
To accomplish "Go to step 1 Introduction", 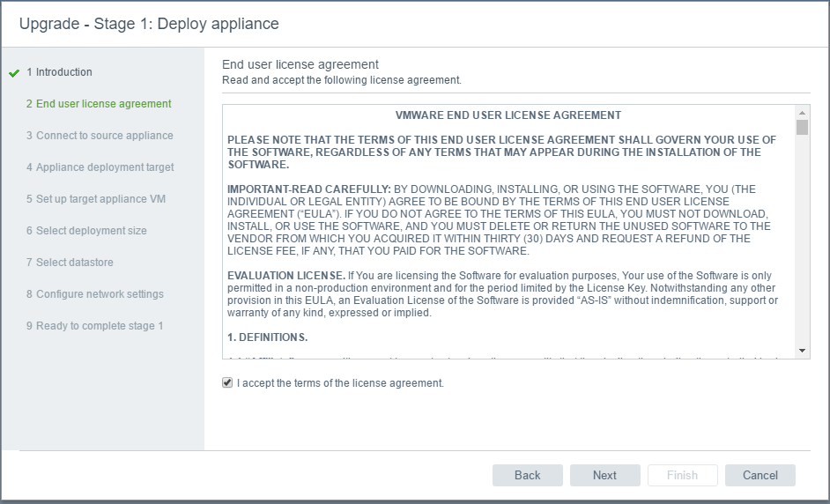I will (59, 72).
